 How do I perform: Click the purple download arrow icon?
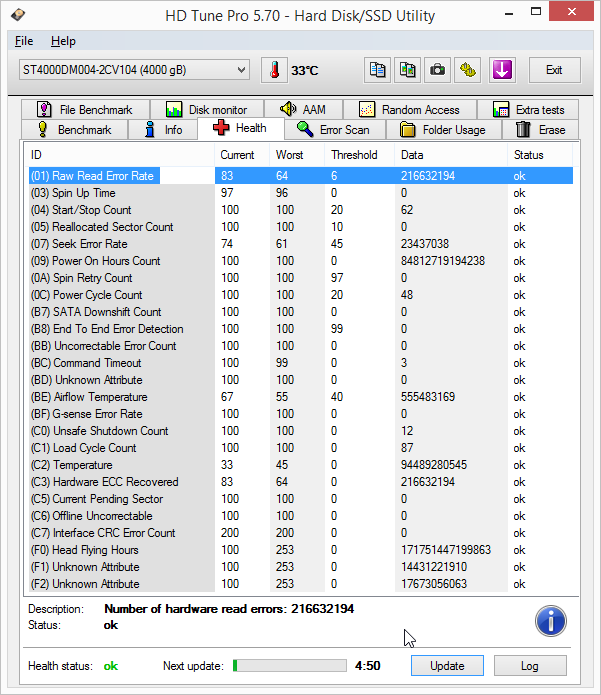point(502,70)
